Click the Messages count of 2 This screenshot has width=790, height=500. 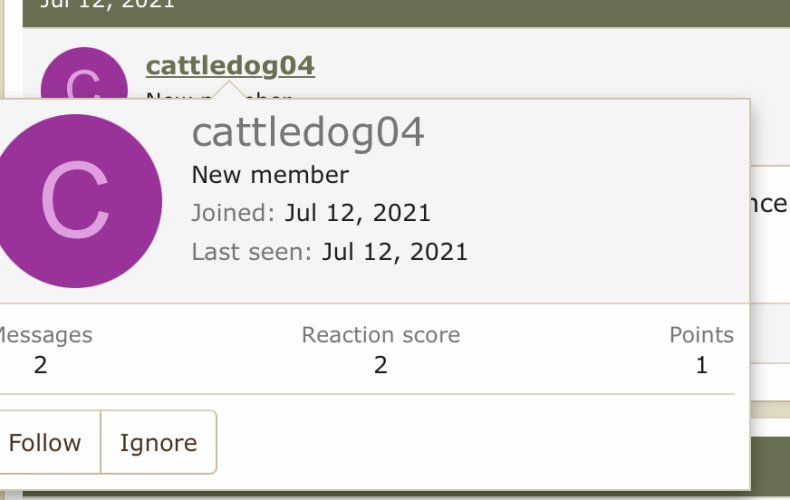tap(41, 364)
